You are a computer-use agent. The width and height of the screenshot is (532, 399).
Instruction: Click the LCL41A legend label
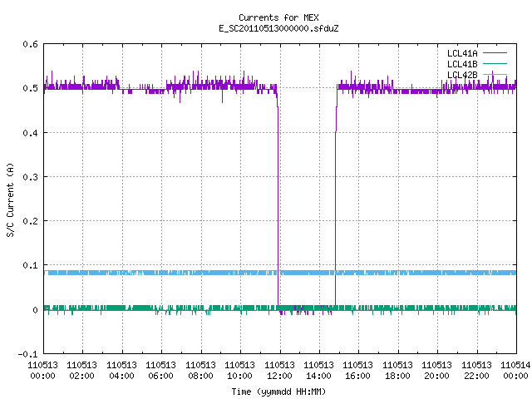point(462,53)
